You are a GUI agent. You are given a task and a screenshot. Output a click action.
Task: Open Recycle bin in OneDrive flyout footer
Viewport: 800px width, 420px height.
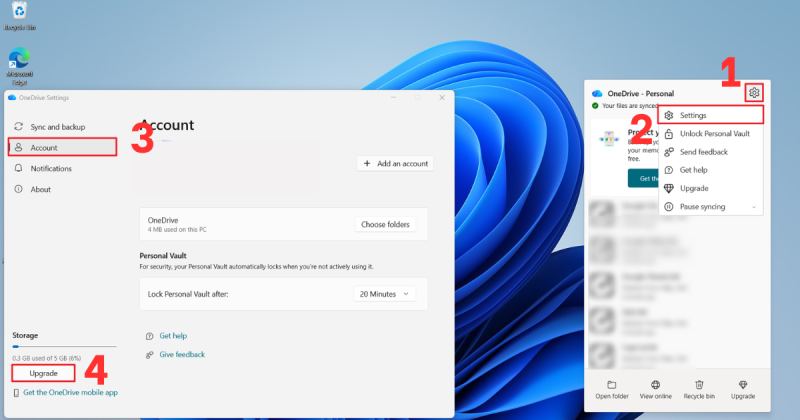tap(699, 390)
